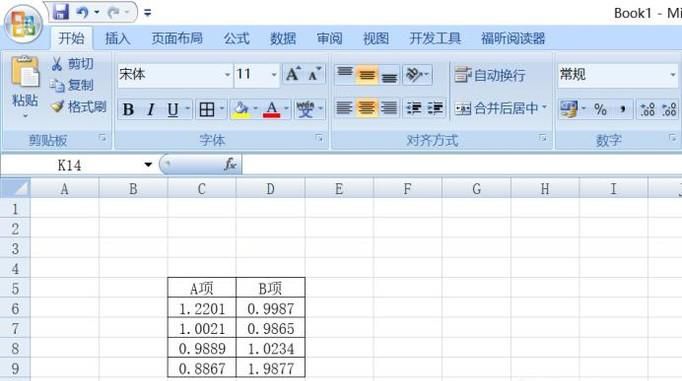Open the 数据 ribbon tab
The image size is (682, 381).
tap(283, 38)
